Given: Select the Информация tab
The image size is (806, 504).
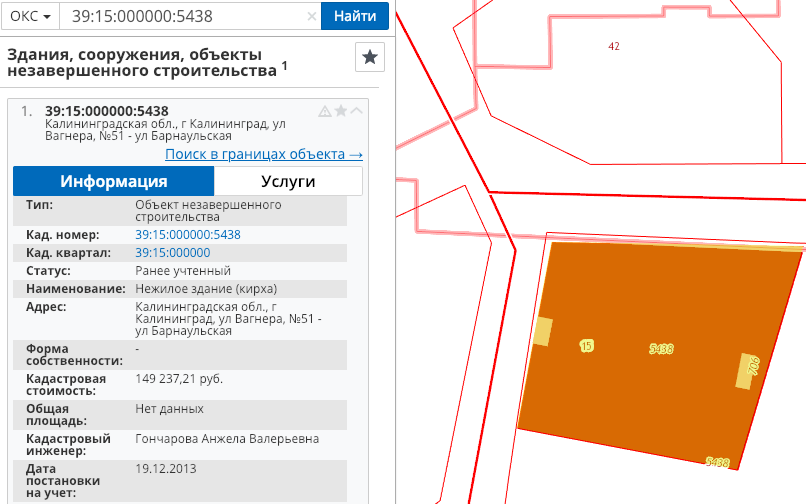Looking at the screenshot, I should pos(113,181).
